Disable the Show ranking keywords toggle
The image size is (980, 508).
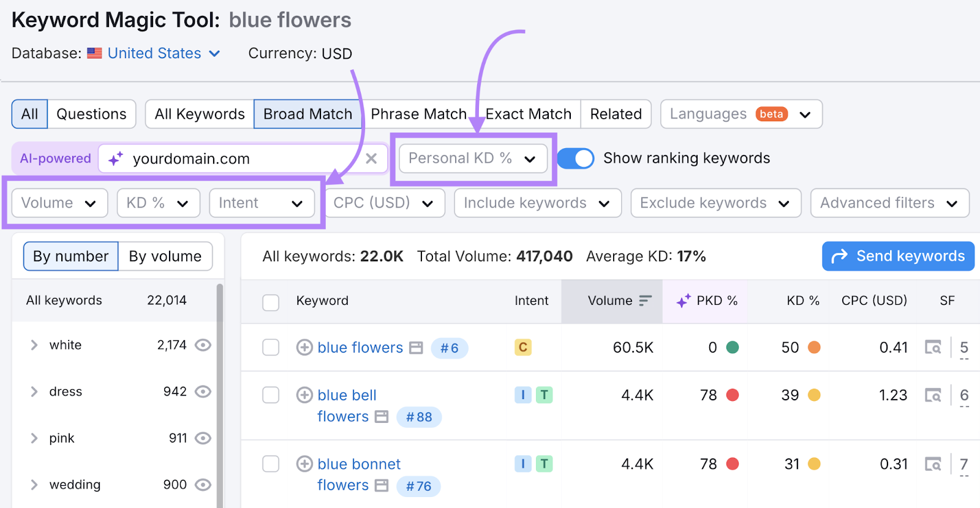[x=575, y=158]
